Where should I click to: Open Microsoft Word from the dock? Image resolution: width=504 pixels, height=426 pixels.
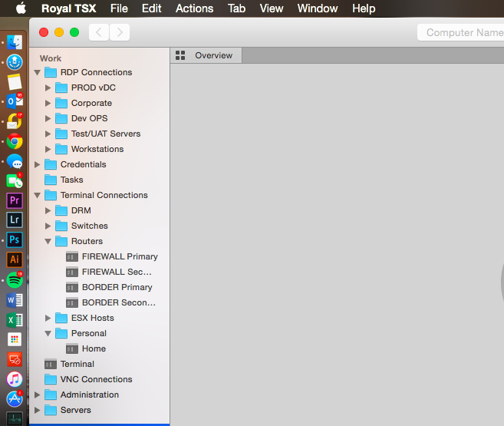pyautogui.click(x=15, y=300)
